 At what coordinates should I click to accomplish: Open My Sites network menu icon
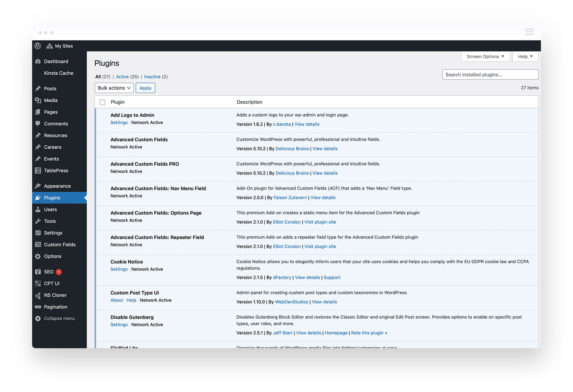(50, 46)
